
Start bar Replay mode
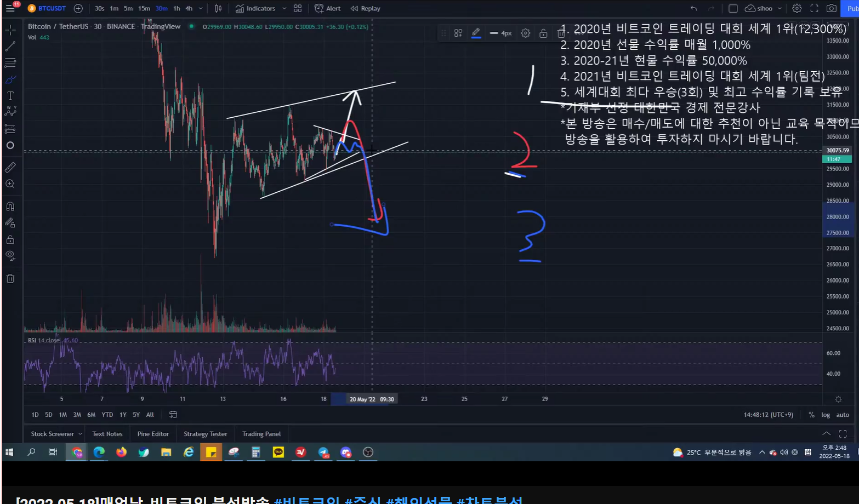pos(365,8)
